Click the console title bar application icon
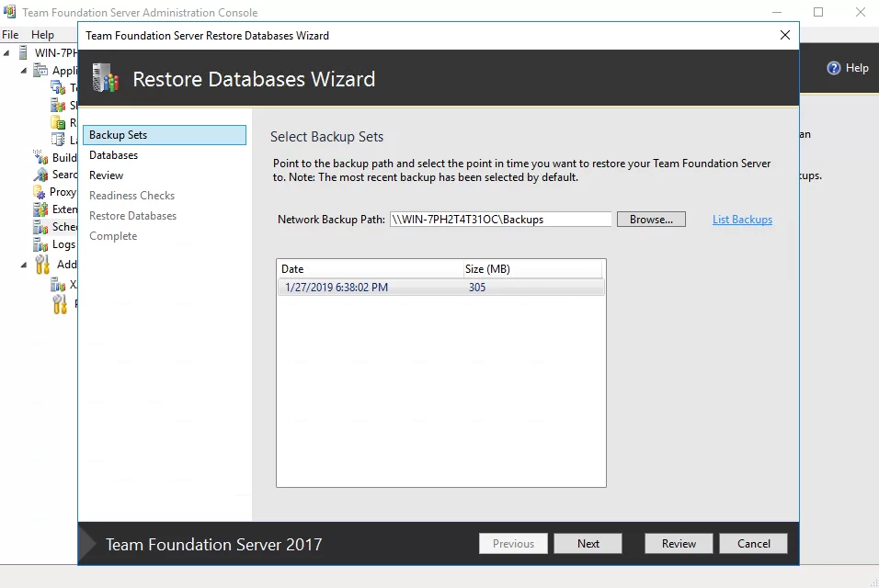Image resolution: width=879 pixels, height=588 pixels. (x=9, y=12)
